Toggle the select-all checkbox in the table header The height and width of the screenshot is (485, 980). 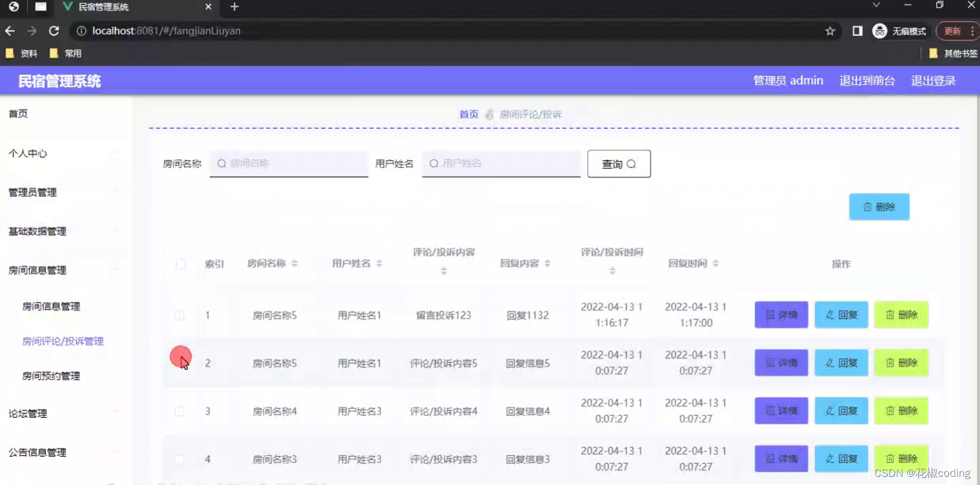[180, 264]
